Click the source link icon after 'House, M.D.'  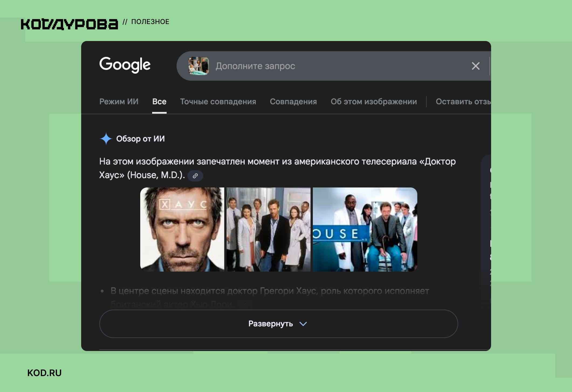click(195, 176)
